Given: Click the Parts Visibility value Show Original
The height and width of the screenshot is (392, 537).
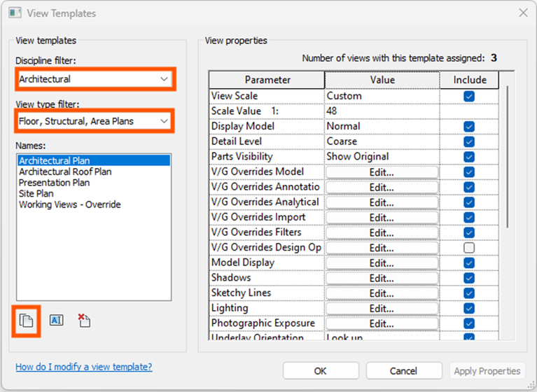Looking at the screenshot, I should [x=382, y=157].
